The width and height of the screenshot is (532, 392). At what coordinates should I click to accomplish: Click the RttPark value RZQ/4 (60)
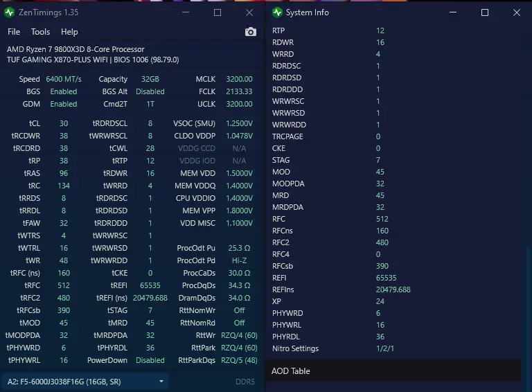point(239,348)
